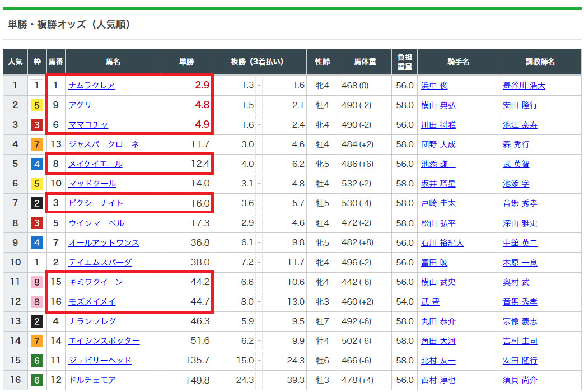Screen dimensions: 584x392
Task: Open horse link ジャスパークローネ
Action: click(104, 144)
